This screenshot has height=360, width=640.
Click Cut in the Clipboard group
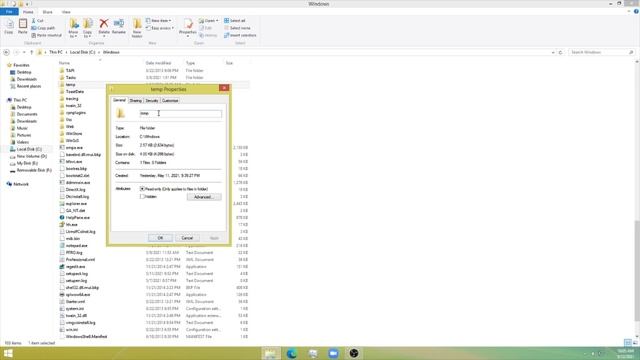[38, 21]
